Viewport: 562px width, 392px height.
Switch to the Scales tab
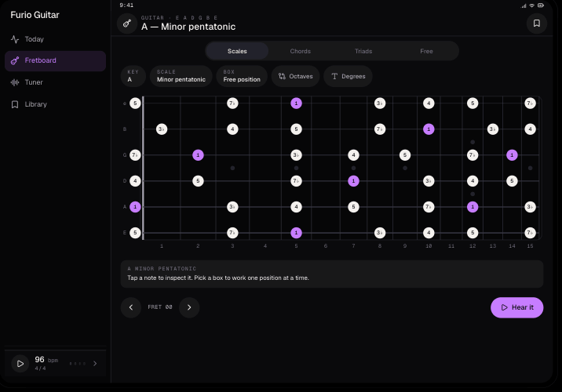(x=237, y=51)
